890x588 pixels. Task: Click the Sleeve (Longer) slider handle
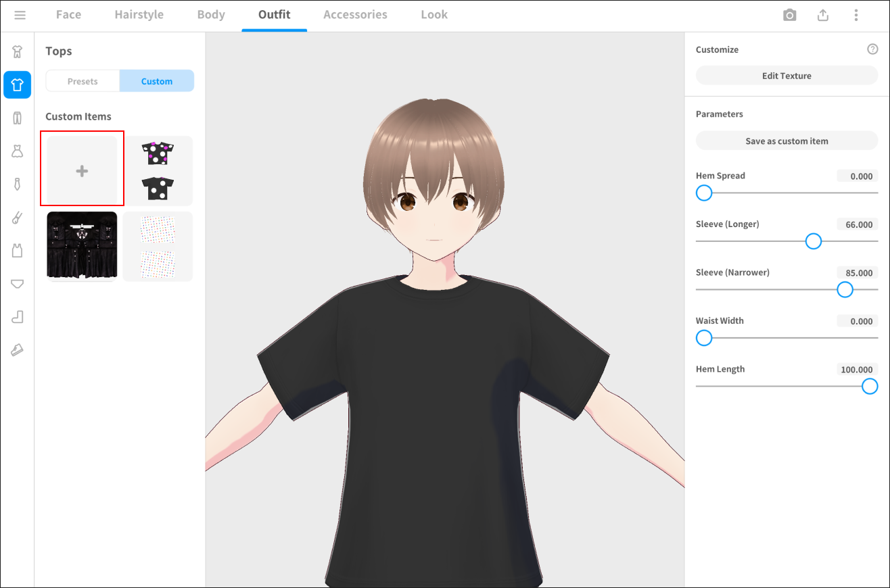814,241
